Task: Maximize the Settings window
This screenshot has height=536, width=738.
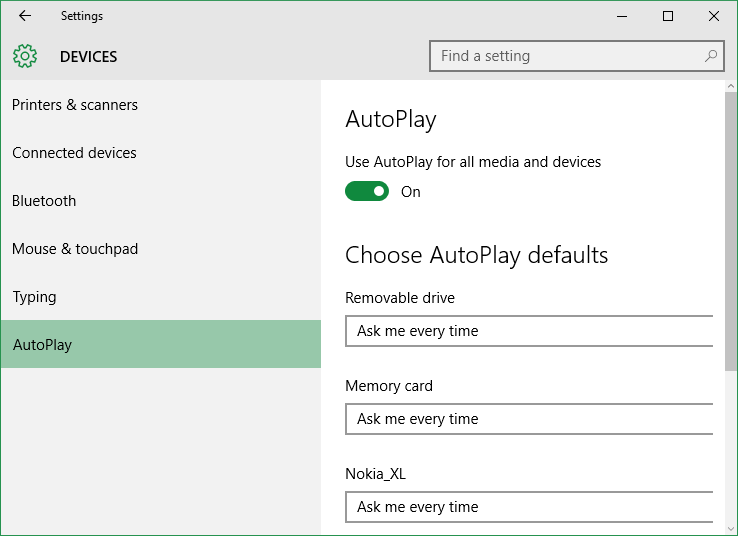Action: [667, 16]
